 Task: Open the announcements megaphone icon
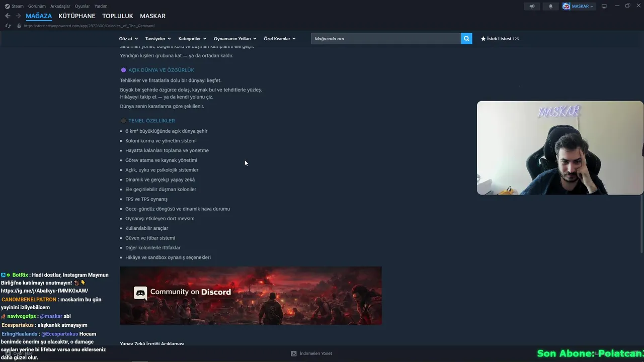532,6
